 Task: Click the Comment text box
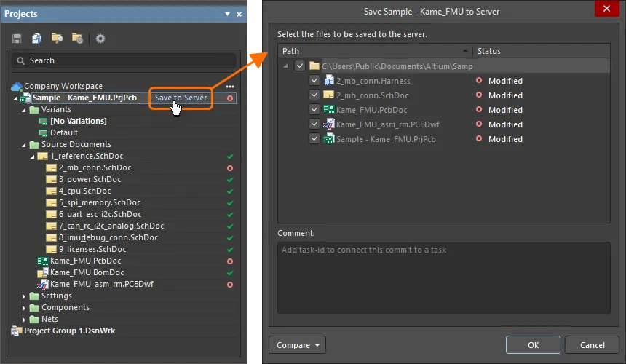coord(444,278)
